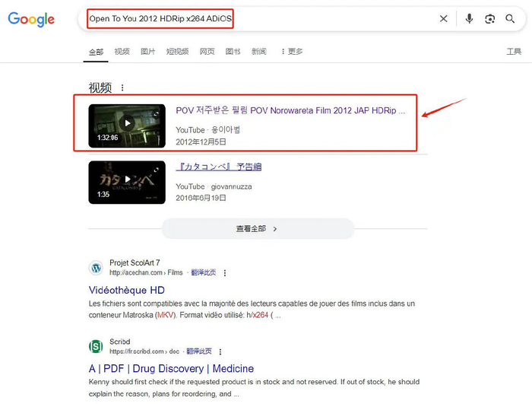The width and height of the screenshot is (532, 404).
Task: Click the Projet ScolArt 7 site name
Action: pos(135,262)
